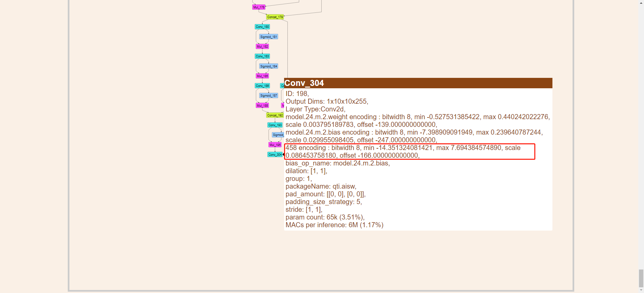This screenshot has height=293, width=644.
Task: Click the page scrollbar up arrow
Action: point(641,3)
